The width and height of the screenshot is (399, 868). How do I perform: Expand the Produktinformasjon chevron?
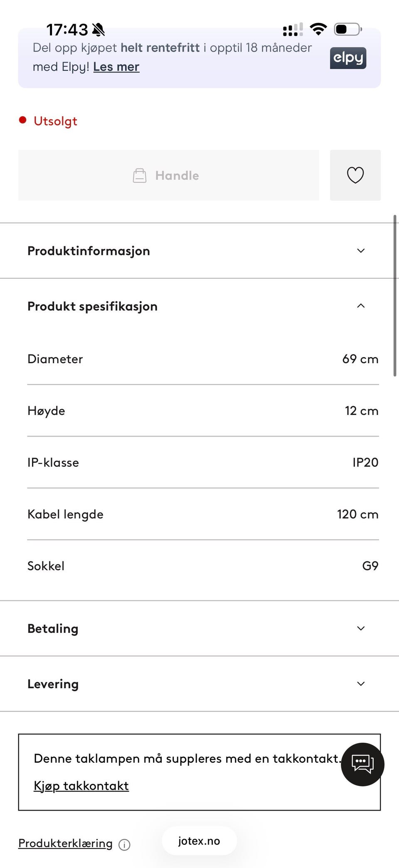point(361,250)
